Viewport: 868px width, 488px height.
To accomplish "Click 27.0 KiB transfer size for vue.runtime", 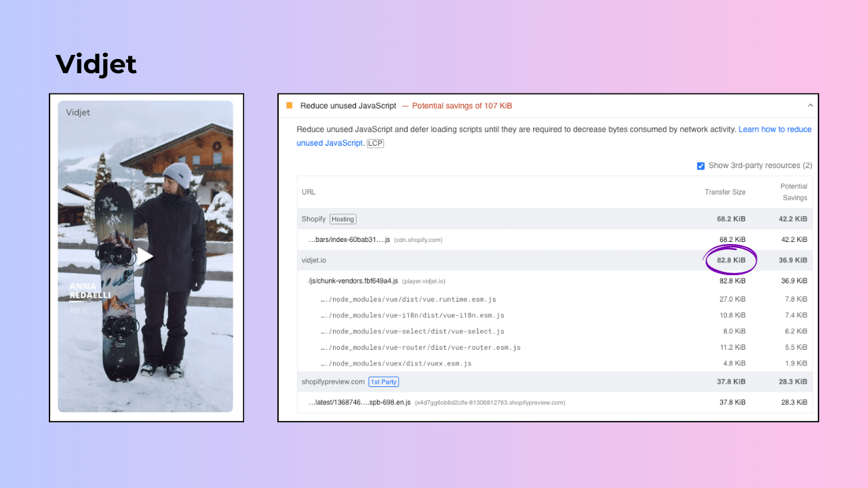I will click(x=732, y=299).
